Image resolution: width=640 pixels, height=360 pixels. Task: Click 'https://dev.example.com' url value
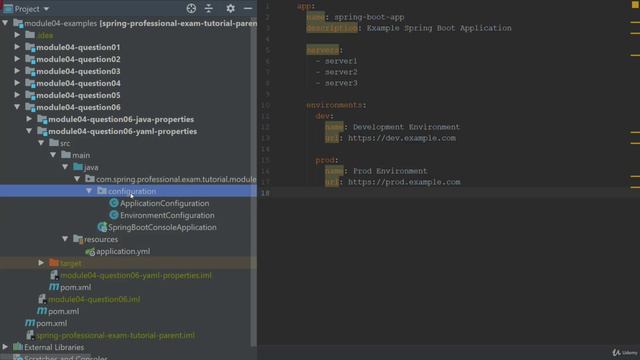pos(402,138)
